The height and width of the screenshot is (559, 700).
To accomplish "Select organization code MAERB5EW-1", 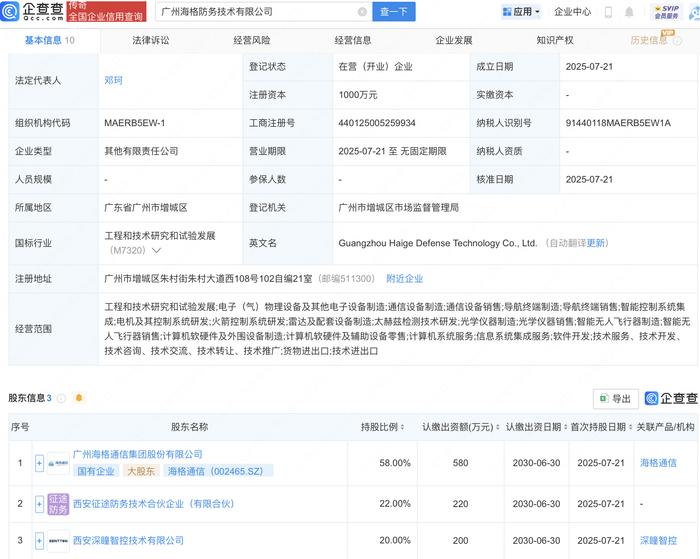I will (134, 123).
